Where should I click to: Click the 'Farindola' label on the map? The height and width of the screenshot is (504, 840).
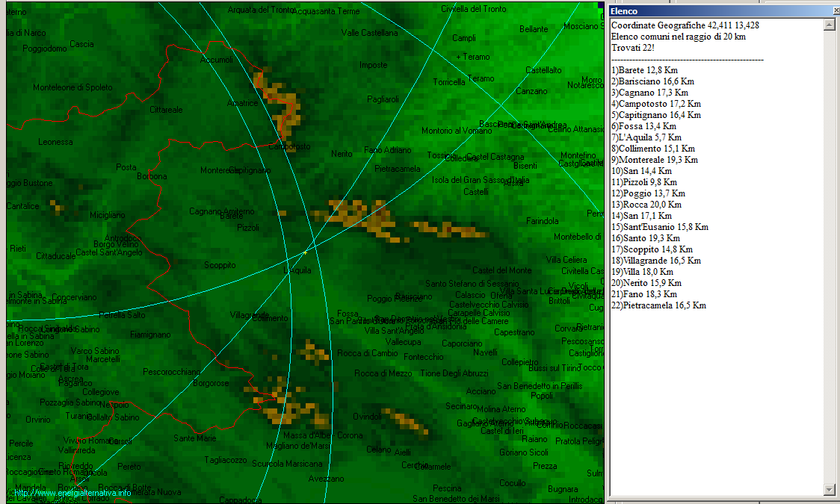click(x=542, y=221)
